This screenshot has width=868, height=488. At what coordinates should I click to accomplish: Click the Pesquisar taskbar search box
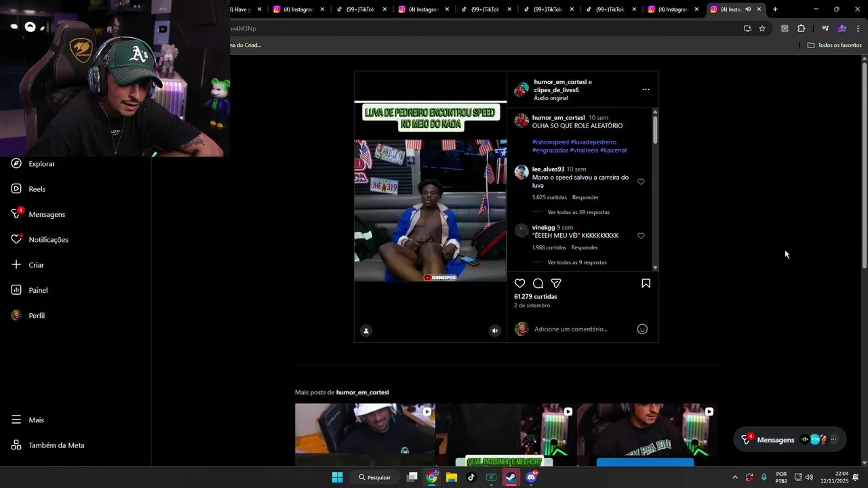click(375, 477)
